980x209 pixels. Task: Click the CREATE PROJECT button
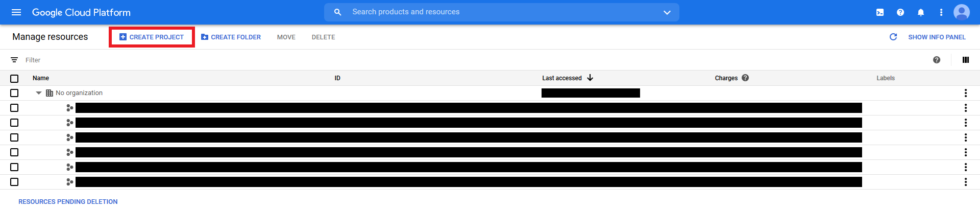point(152,37)
